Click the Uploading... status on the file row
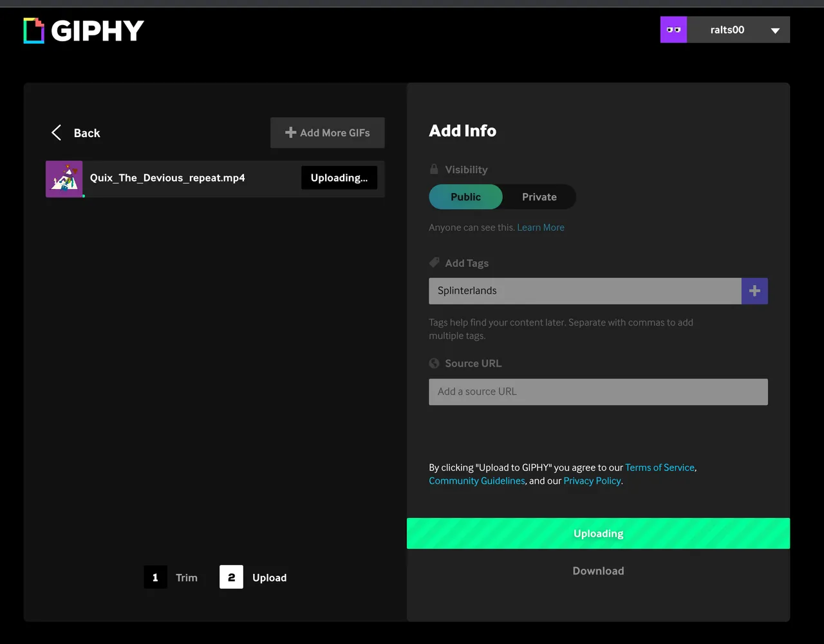Screen dimensions: 824x644 [x=339, y=178]
